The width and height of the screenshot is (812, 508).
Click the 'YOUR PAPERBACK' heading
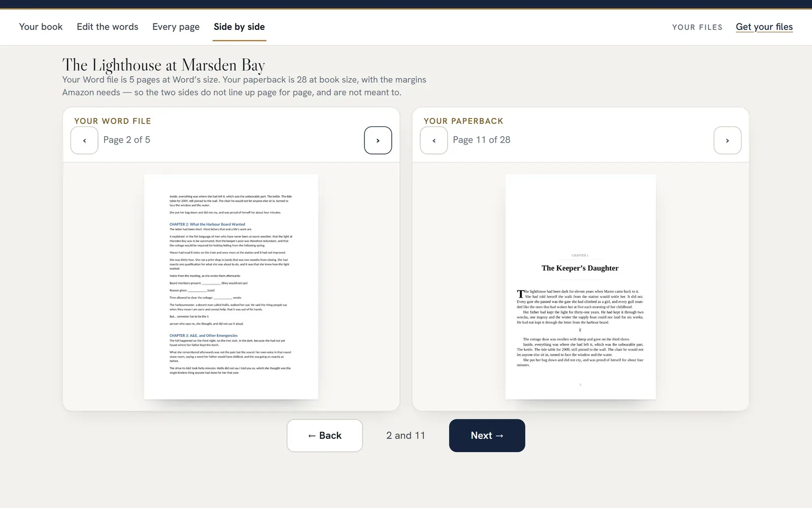coord(463,121)
